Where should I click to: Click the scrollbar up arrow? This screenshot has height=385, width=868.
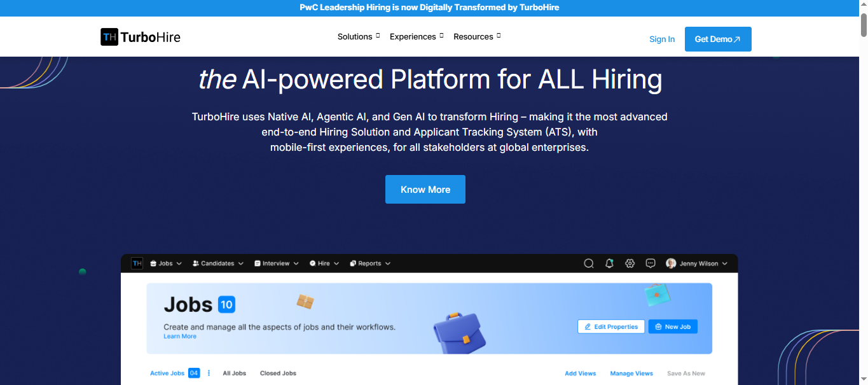(864, 5)
